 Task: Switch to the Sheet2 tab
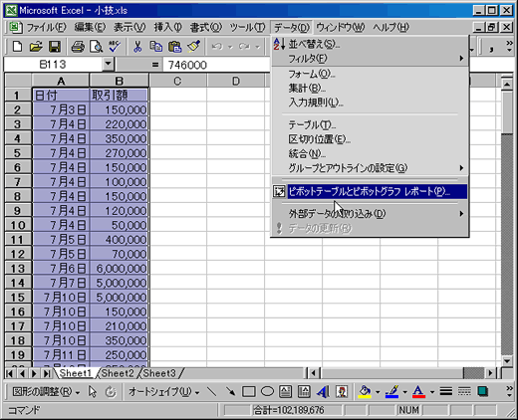coord(118,373)
